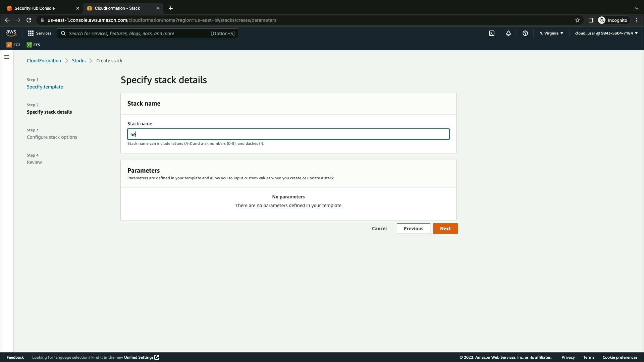
Task: Expand the N. Virginia region dropdown
Action: coord(551,33)
